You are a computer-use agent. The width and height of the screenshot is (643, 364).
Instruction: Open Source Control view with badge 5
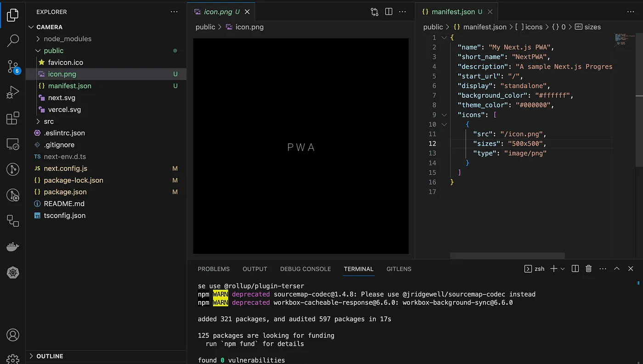coord(13,67)
